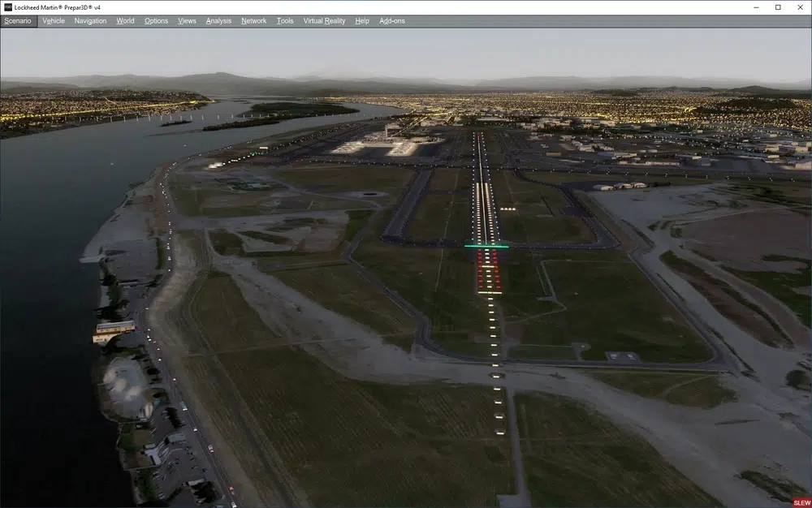This screenshot has width=812, height=508.
Task: Click the Prepar3D app icon in title bar
Action: pyautogui.click(x=7, y=7)
